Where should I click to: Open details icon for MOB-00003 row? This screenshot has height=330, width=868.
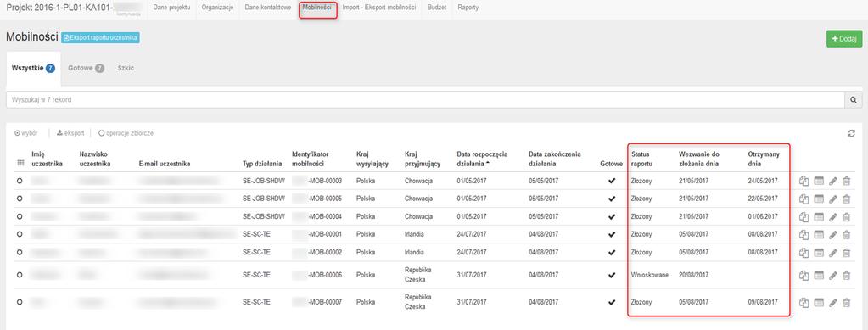[819, 181]
